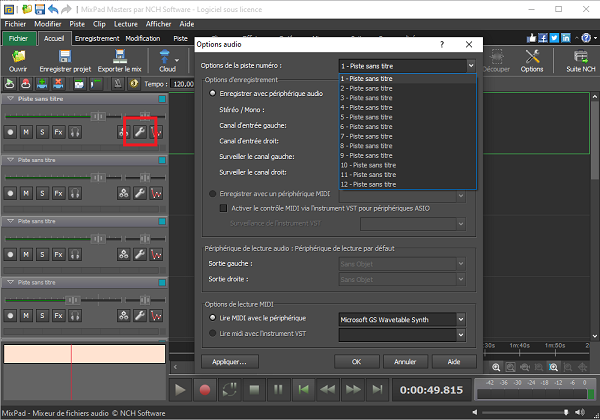Click the Ouvrir folder icon in the ribbon
Image resolution: width=600 pixels, height=420 pixels.
[x=18, y=57]
